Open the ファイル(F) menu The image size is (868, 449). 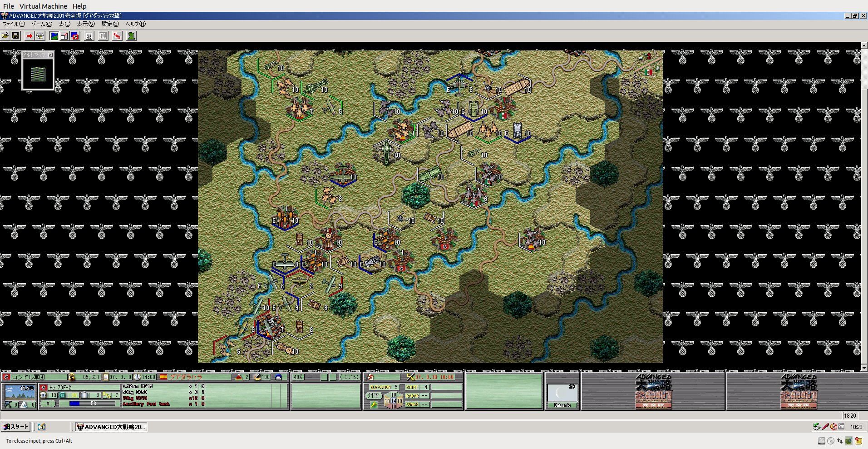point(14,24)
